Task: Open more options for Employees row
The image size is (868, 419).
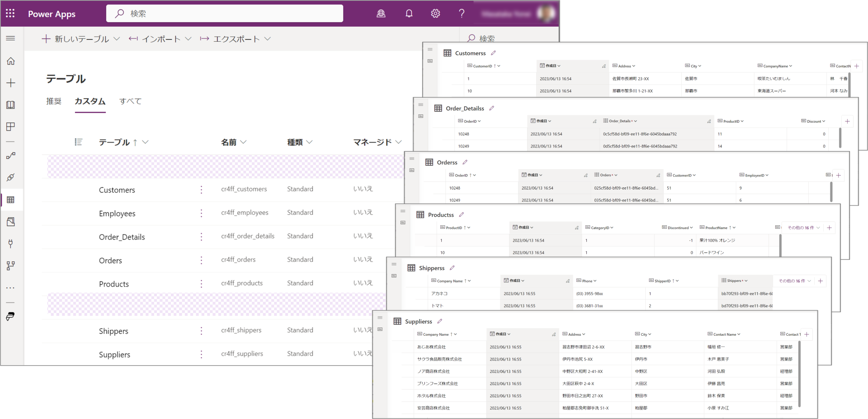Action: coord(201,213)
